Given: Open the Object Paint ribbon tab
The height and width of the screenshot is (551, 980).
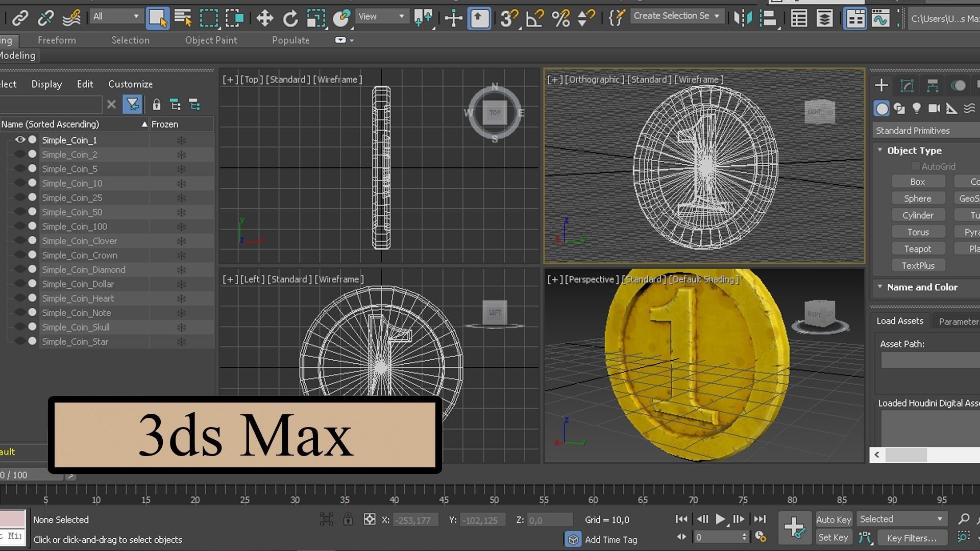Looking at the screenshot, I should [211, 40].
